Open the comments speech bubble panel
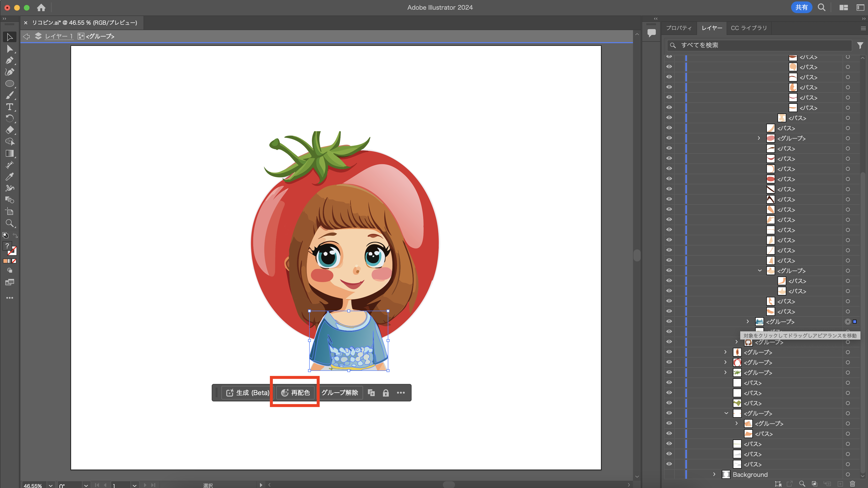The width and height of the screenshot is (868, 488). click(x=651, y=33)
